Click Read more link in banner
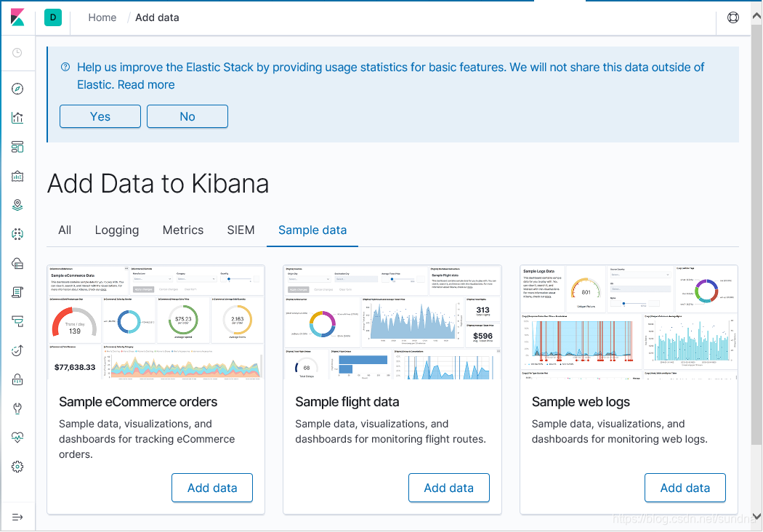Viewport: 763px width, 532px height. coord(146,85)
